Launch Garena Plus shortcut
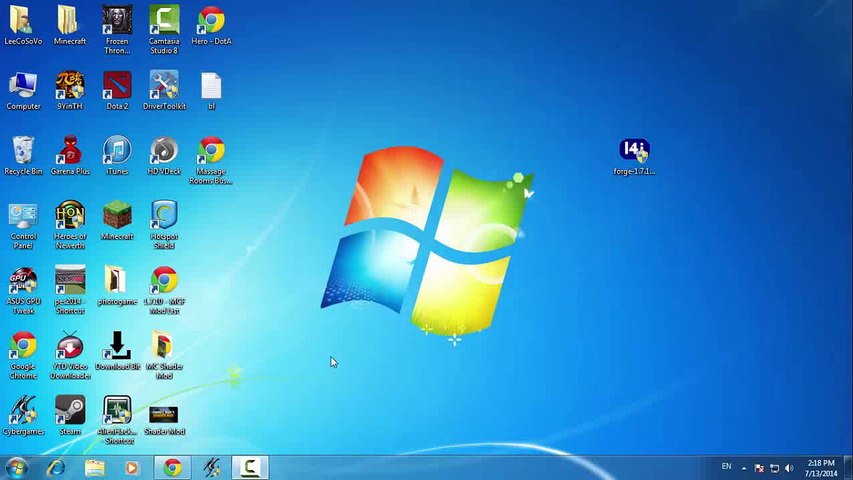853x480 pixels. (x=70, y=156)
